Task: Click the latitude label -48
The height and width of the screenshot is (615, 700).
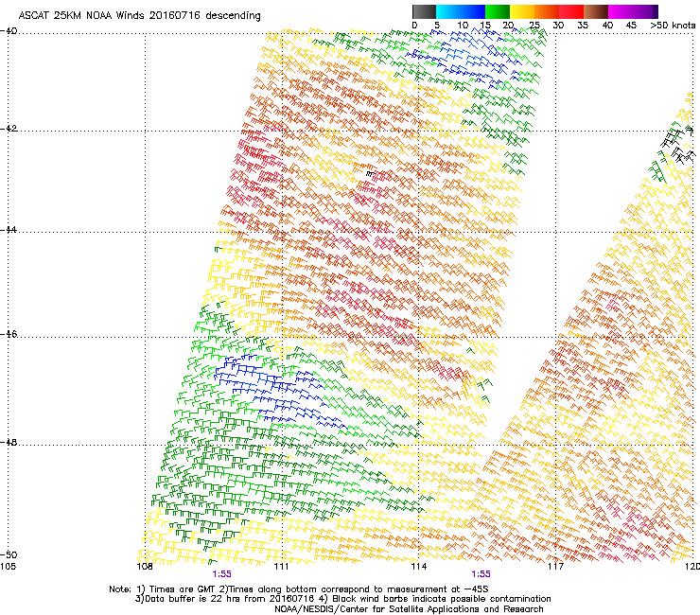Action: [9, 442]
